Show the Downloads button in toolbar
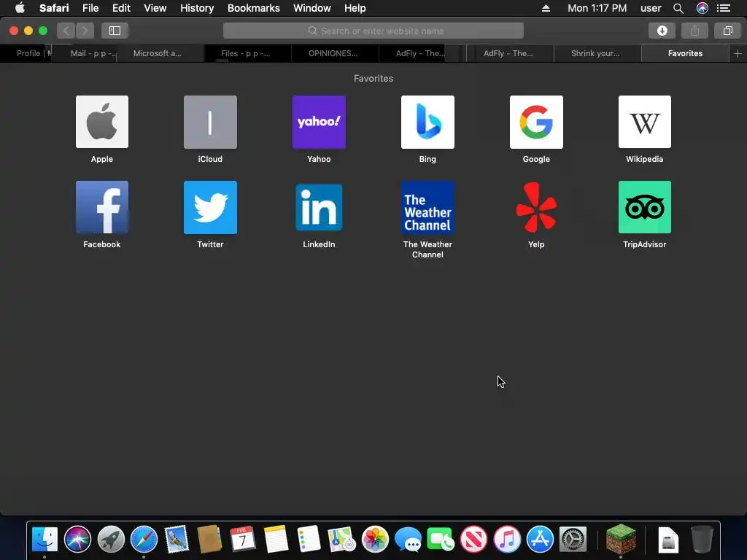The height and width of the screenshot is (560, 747). pyautogui.click(x=662, y=31)
